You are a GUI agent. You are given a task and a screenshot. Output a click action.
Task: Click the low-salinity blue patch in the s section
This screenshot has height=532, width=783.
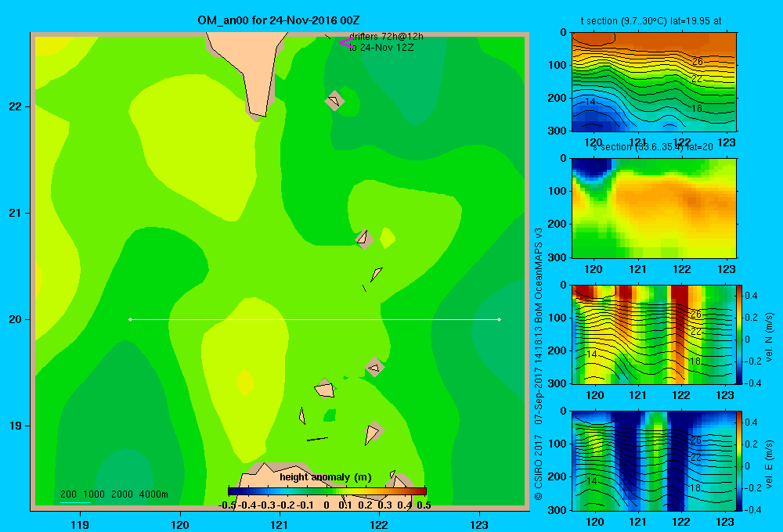[592, 169]
